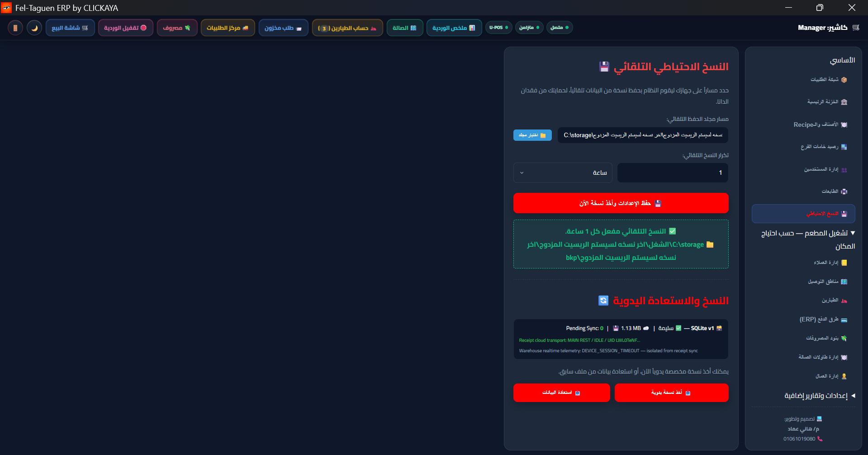868x455 pixels.
Task: Open the sales screen (شاشة البيع)
Action: click(70, 28)
